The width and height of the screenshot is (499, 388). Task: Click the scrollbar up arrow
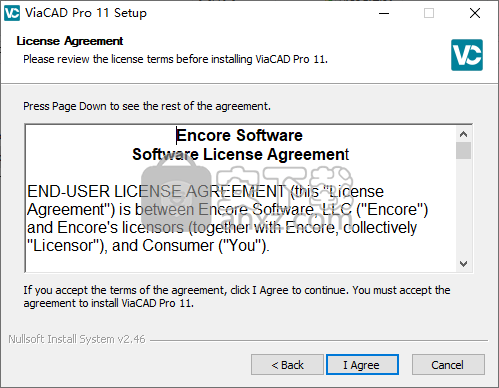[463, 134]
